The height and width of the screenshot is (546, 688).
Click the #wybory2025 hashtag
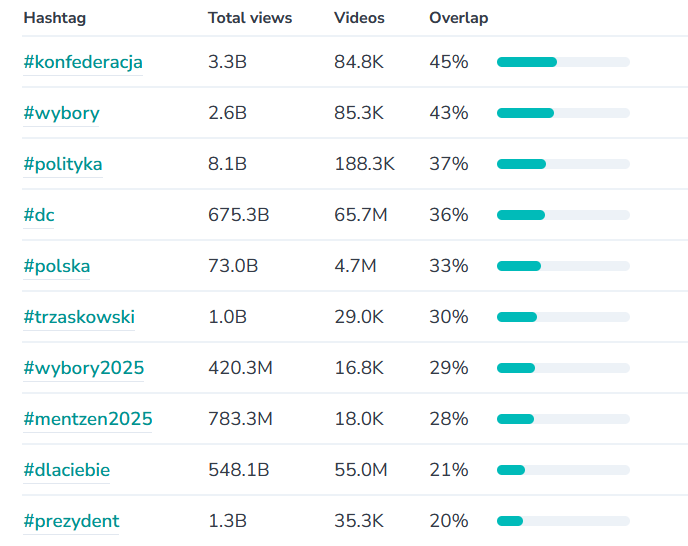pos(84,368)
